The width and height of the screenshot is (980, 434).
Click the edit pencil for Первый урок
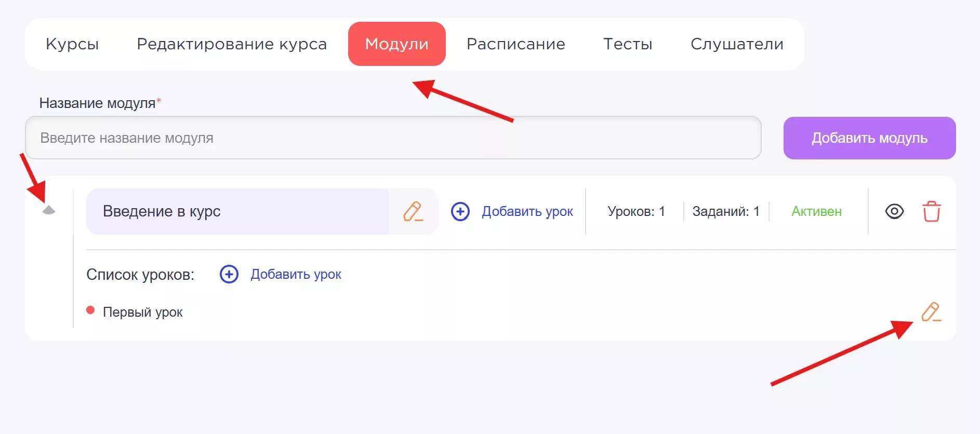point(931,312)
